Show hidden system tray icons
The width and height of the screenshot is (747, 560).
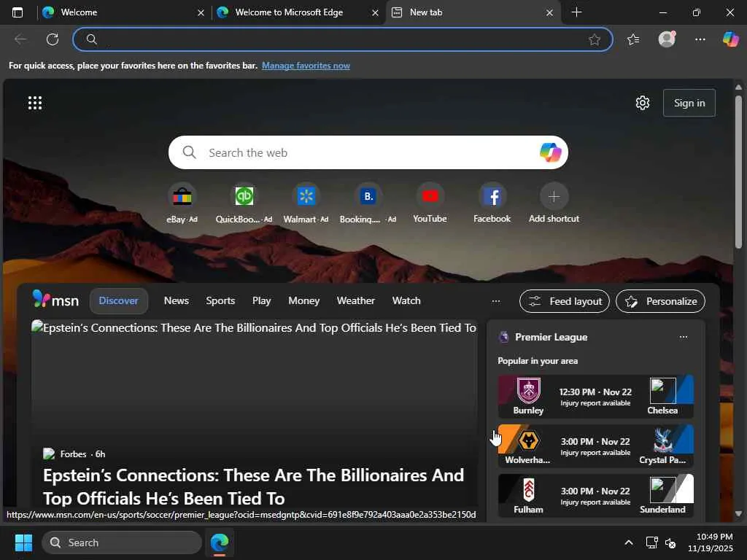point(629,542)
